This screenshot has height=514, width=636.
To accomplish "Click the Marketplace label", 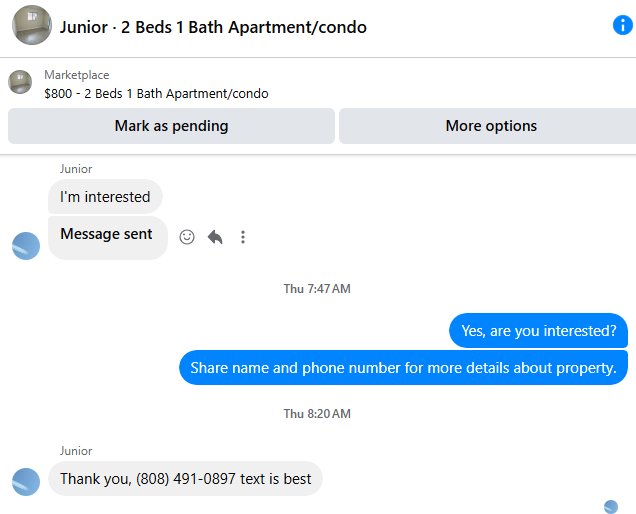I will 77,75.
